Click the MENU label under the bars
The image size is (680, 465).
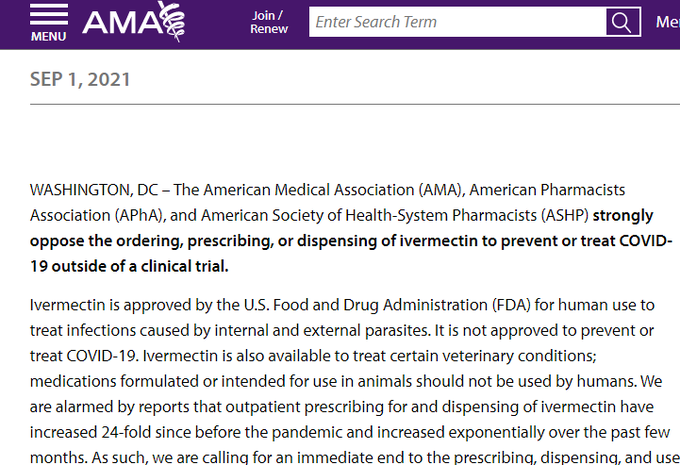click(x=49, y=36)
